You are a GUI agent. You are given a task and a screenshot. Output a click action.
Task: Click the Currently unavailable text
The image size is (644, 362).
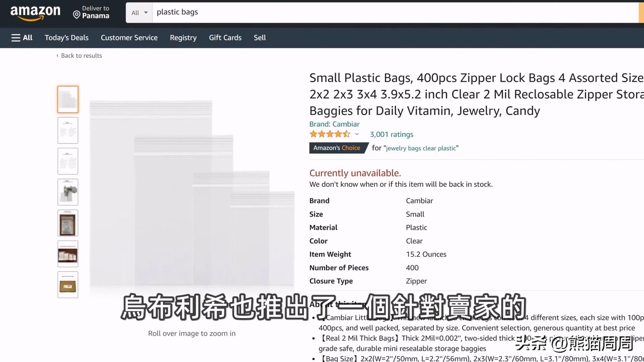355,173
